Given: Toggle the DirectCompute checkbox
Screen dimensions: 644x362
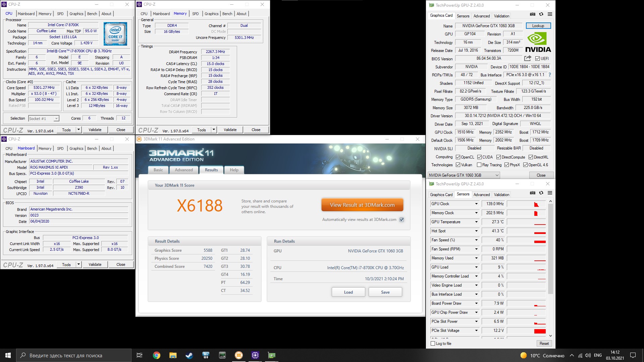Looking at the screenshot, I should click(498, 157).
